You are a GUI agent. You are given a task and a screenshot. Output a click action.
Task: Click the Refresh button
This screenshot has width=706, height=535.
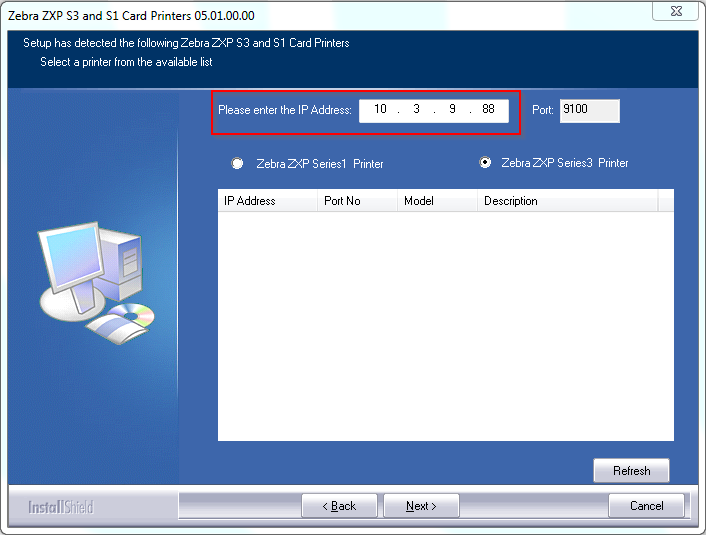(x=631, y=471)
